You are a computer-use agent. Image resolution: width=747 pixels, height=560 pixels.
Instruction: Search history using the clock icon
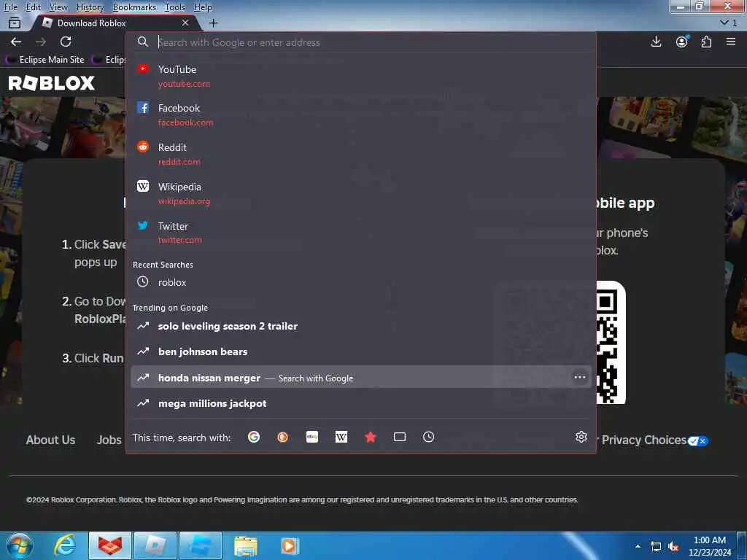point(428,437)
